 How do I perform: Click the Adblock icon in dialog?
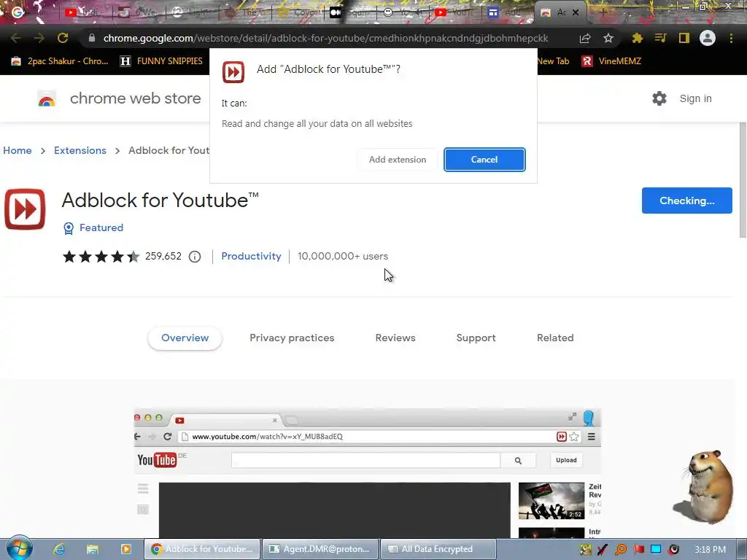tap(233, 72)
